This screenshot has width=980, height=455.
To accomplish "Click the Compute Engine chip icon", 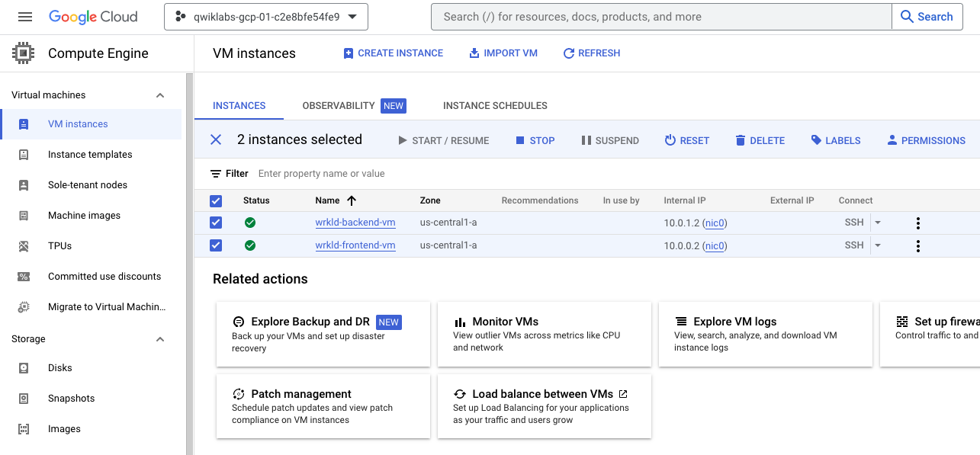I will [x=24, y=53].
